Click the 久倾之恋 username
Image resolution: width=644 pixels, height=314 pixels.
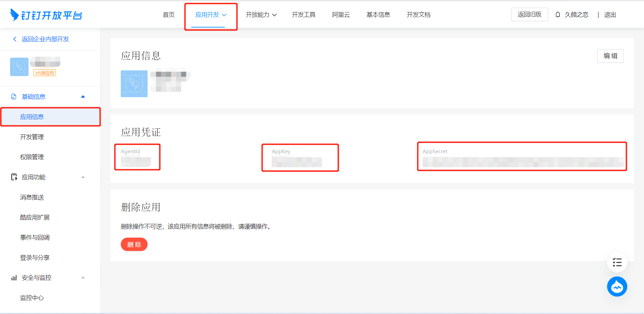click(577, 15)
